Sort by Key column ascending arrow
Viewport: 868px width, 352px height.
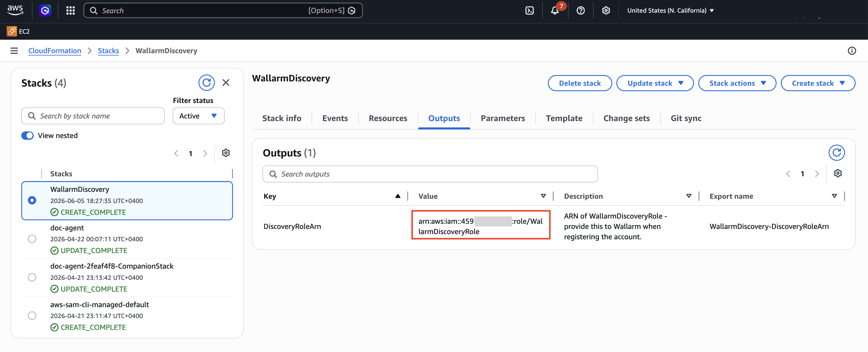[x=397, y=196]
